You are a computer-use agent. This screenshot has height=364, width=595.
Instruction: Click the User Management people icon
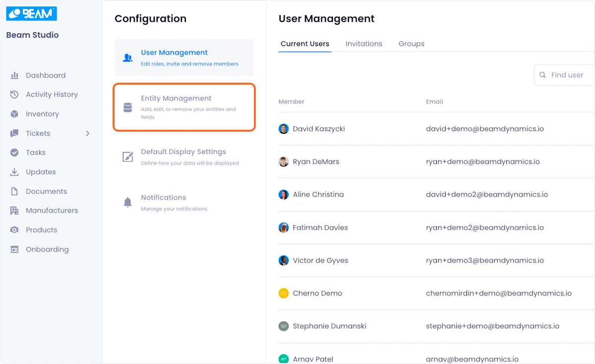click(127, 57)
